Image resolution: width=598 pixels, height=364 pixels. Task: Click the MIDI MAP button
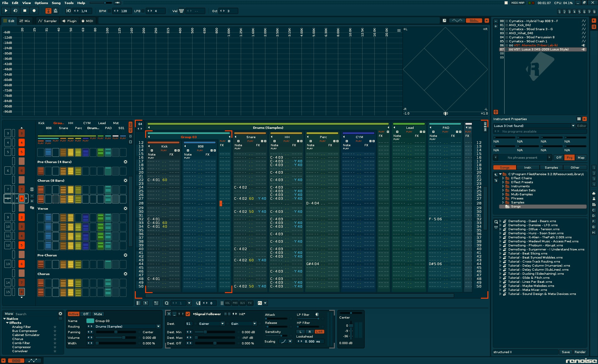pyautogui.click(x=518, y=3)
